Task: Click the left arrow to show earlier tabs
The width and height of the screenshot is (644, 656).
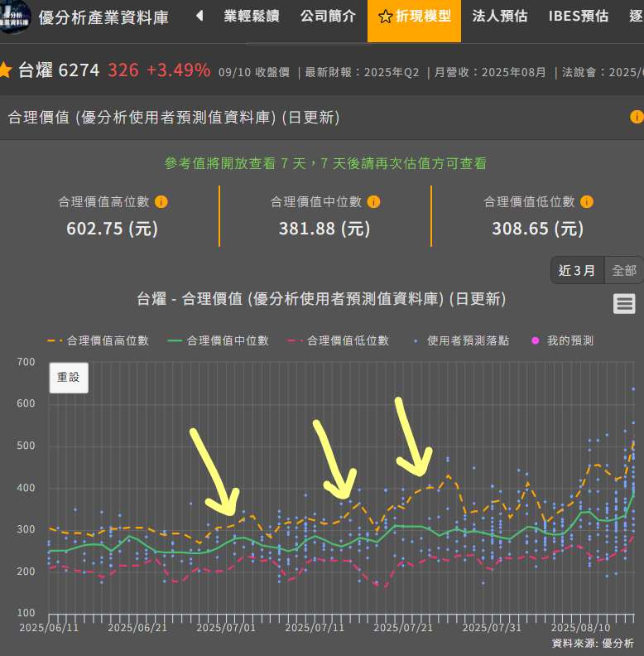Action: 199,17
